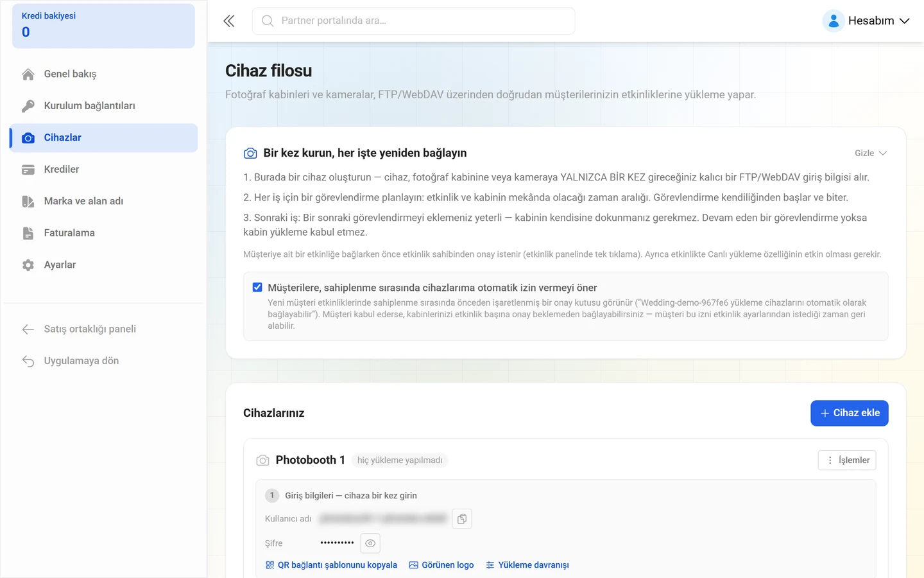Copy the QR bağlantı şablonunu kopyala link

click(x=331, y=565)
